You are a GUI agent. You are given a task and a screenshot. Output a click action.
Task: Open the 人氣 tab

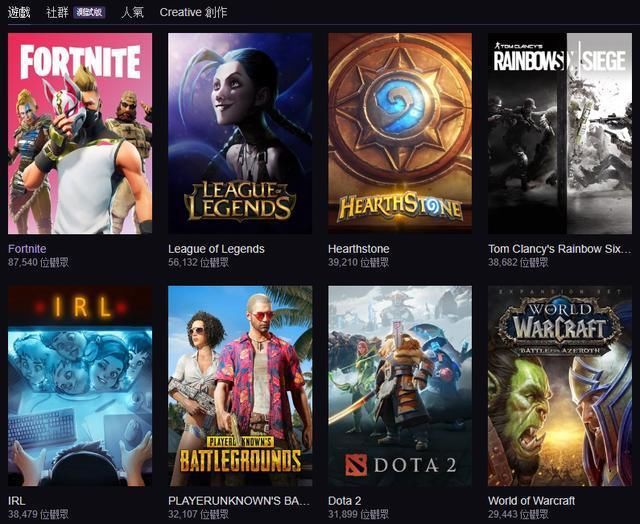pos(133,12)
